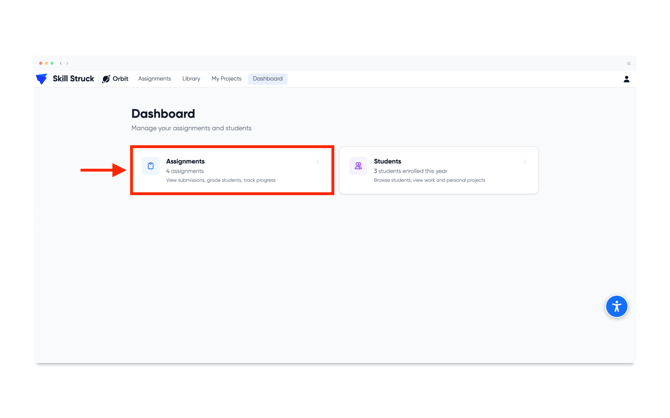Image resolution: width=670 pixels, height=418 pixels.
Task: Click '3 students enrolled this year' text
Action: [411, 171]
